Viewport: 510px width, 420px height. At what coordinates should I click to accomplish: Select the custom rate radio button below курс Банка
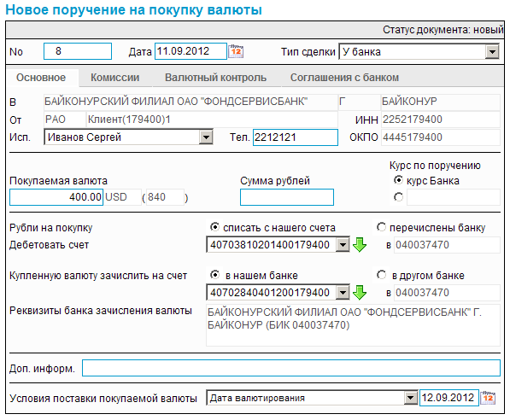[x=398, y=197]
